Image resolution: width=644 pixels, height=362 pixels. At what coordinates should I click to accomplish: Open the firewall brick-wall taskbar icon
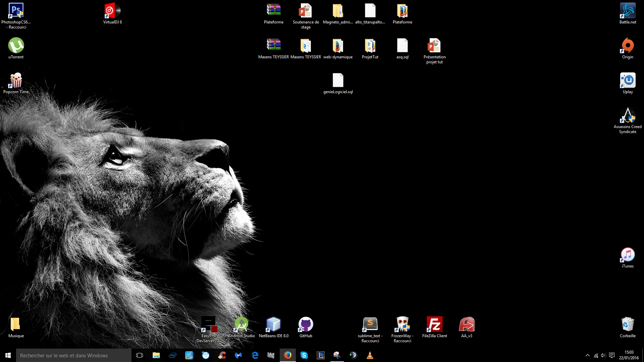271,355
